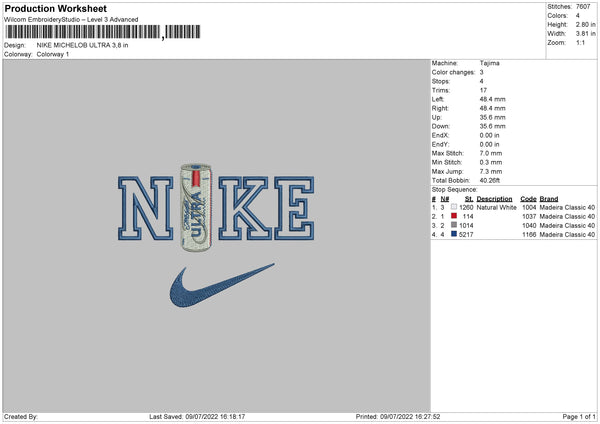Click the embroidered letter E
600x424 pixels.
pyautogui.click(x=294, y=208)
